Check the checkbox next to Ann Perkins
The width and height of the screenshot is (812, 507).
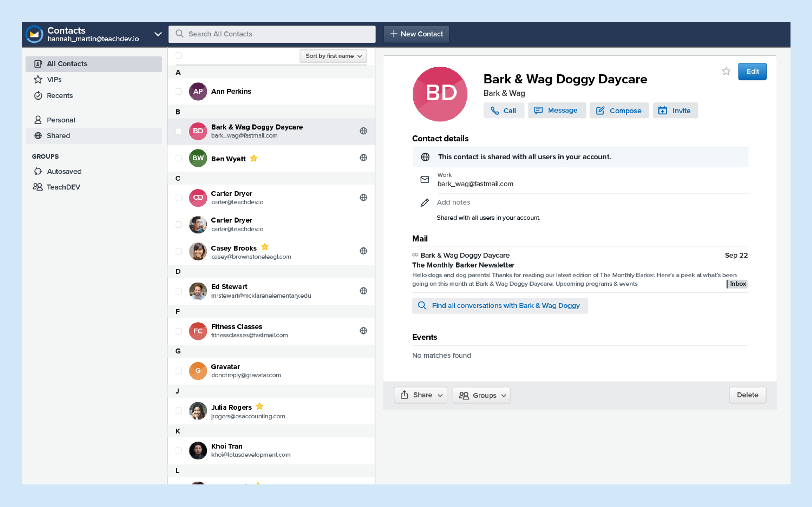click(x=178, y=91)
